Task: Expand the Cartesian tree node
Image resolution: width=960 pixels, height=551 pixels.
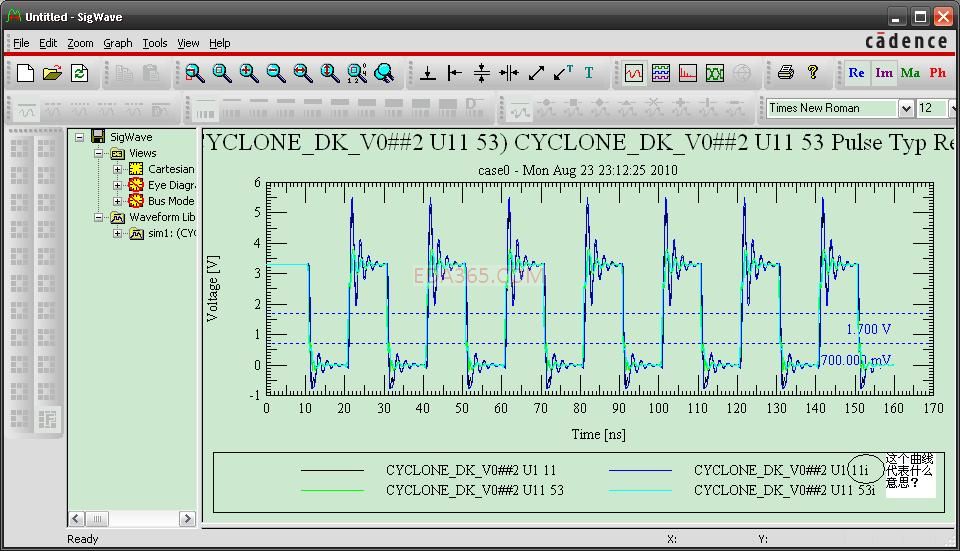Action: [x=117, y=169]
